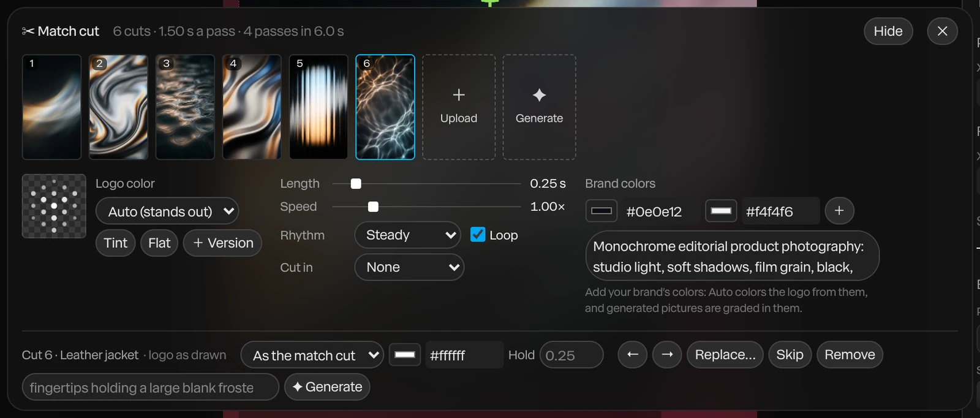Click the logo as drawn text
The image size is (980, 418).
(x=187, y=355)
